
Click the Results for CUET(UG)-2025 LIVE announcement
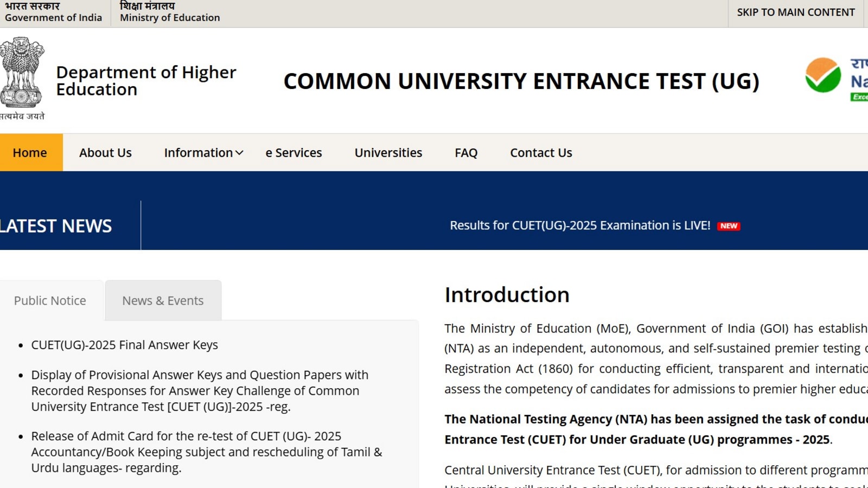[579, 225]
